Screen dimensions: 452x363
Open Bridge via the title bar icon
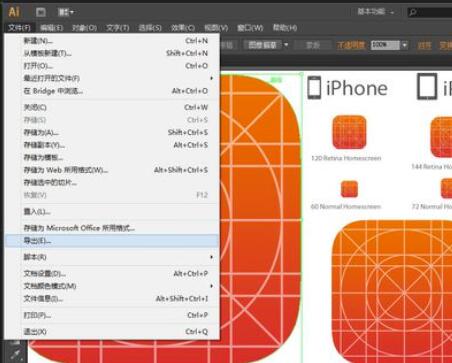pyautogui.click(x=41, y=13)
